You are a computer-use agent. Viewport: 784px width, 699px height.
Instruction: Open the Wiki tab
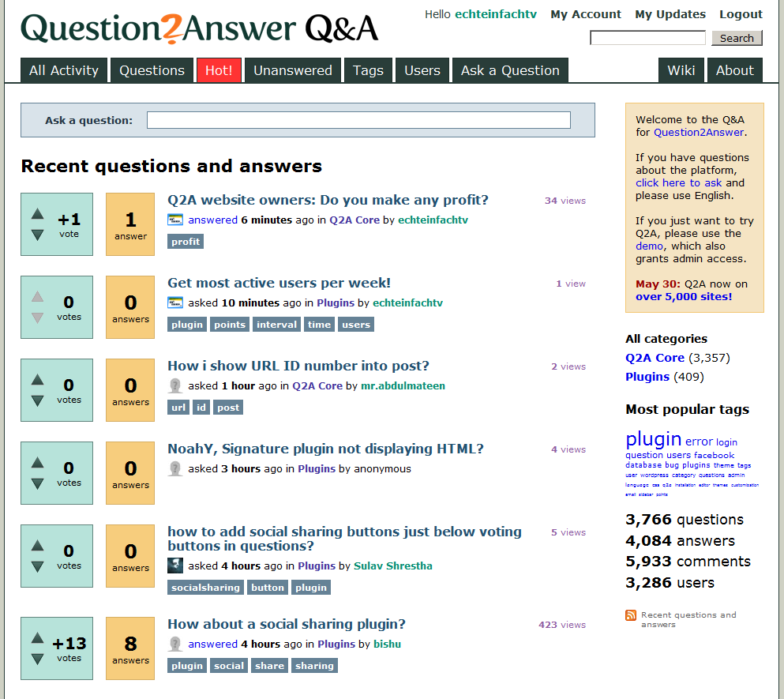681,70
